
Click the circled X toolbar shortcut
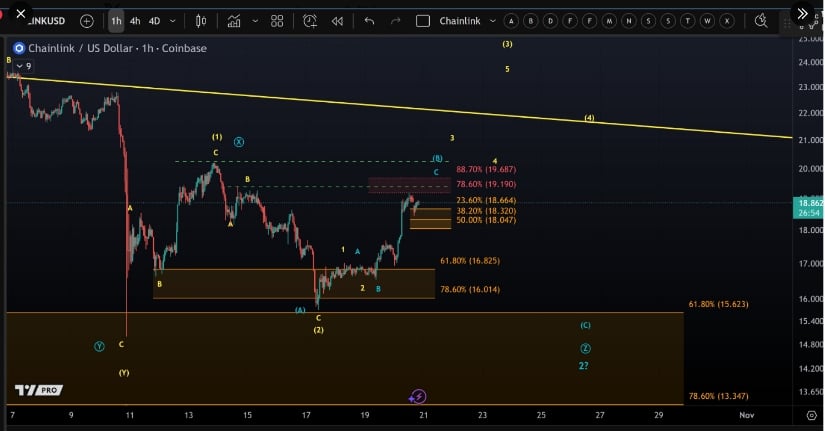point(725,21)
